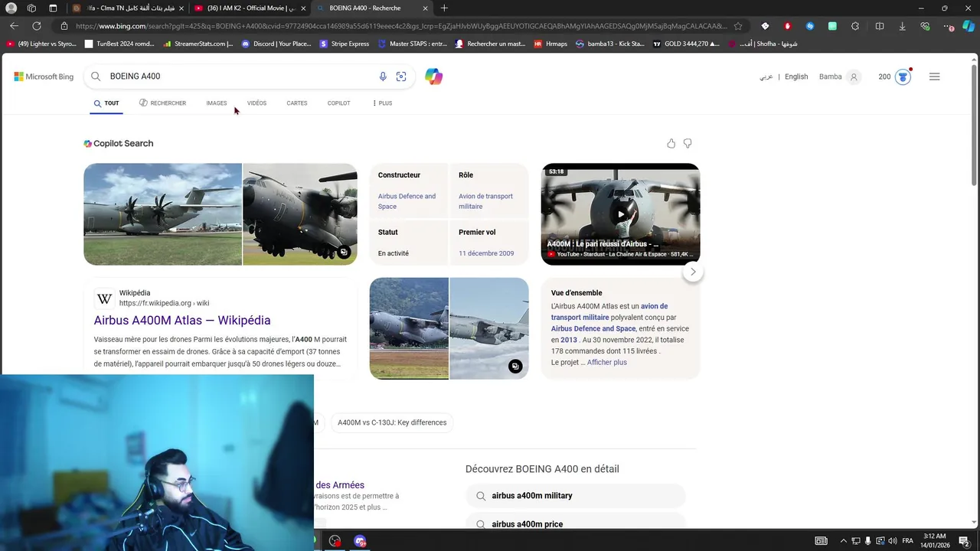980x551 pixels.
Task: Open image gallery icon on runway photo
Action: coord(344,252)
